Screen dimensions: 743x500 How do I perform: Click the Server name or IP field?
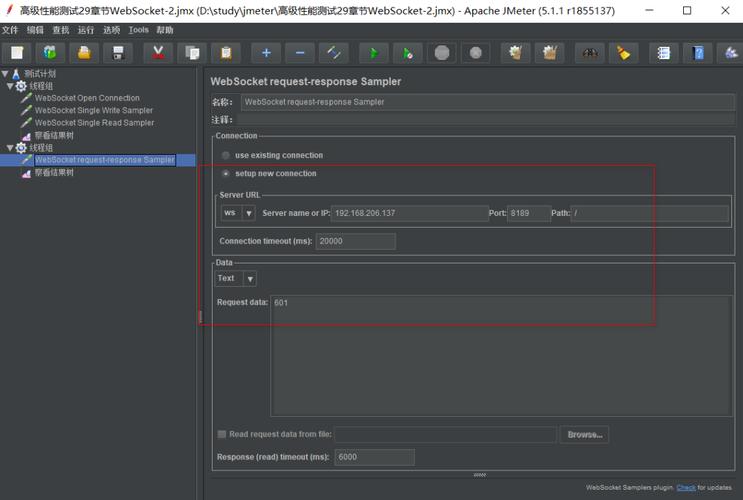pos(408,213)
